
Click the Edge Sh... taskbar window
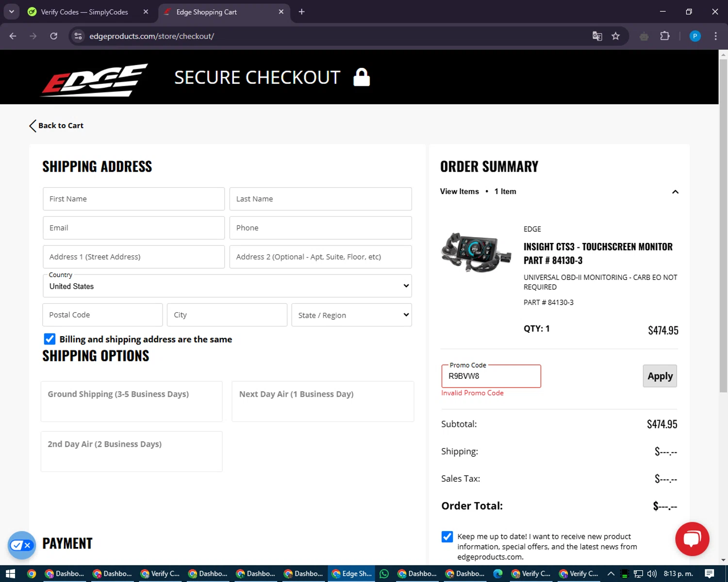click(351, 574)
